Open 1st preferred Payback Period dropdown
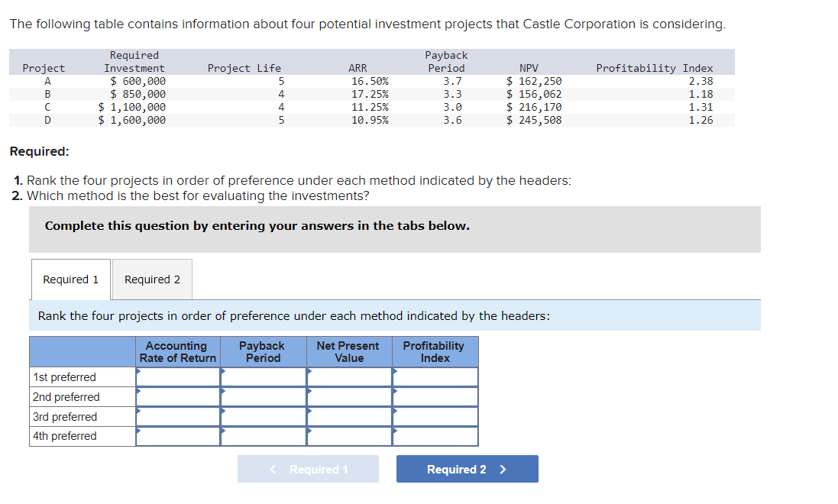 coord(264,376)
